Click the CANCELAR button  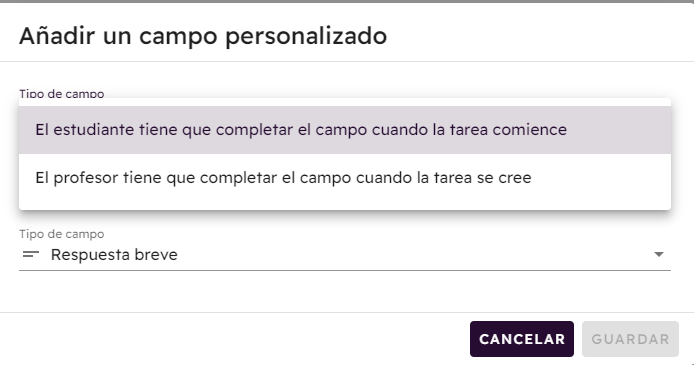[522, 339]
